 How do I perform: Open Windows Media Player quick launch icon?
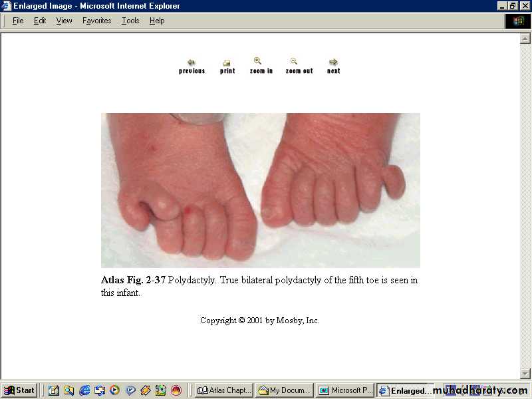point(115,390)
